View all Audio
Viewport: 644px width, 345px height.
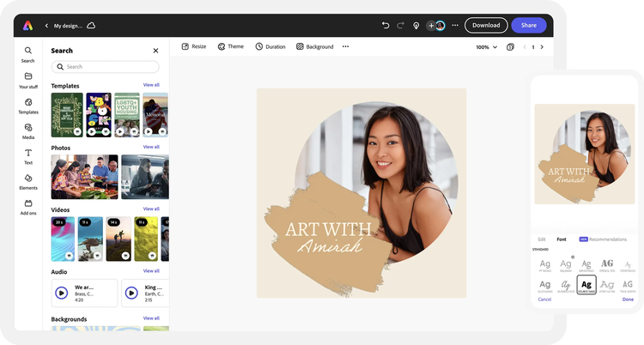click(x=151, y=271)
